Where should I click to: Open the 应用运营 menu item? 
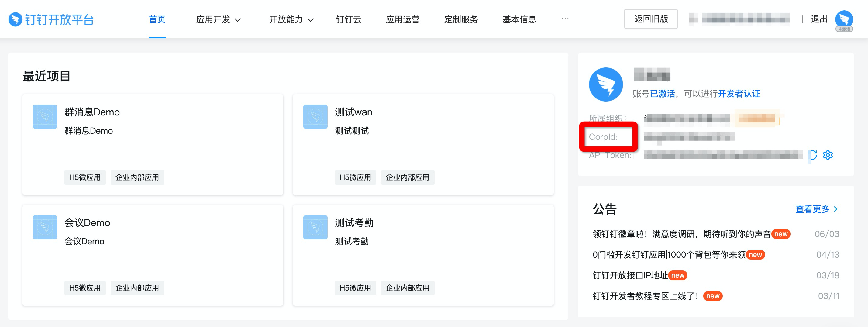(x=403, y=19)
